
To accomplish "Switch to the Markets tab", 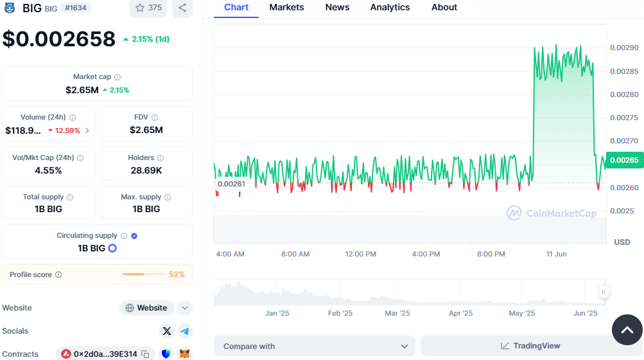I will pyautogui.click(x=286, y=7).
